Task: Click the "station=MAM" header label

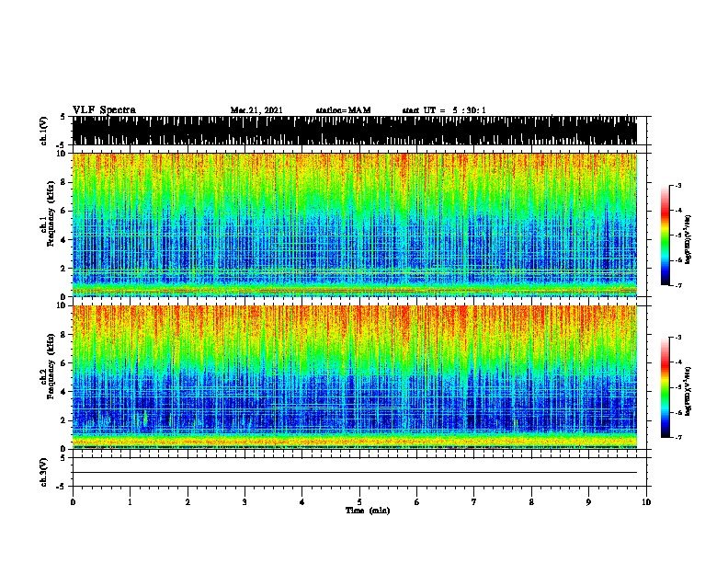Action: coord(343,110)
